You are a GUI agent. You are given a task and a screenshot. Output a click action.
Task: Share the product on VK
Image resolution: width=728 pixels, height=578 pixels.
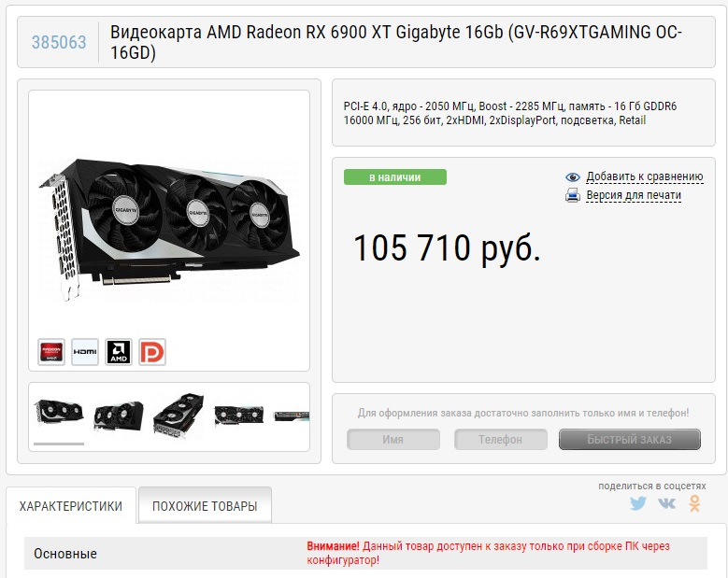666,503
